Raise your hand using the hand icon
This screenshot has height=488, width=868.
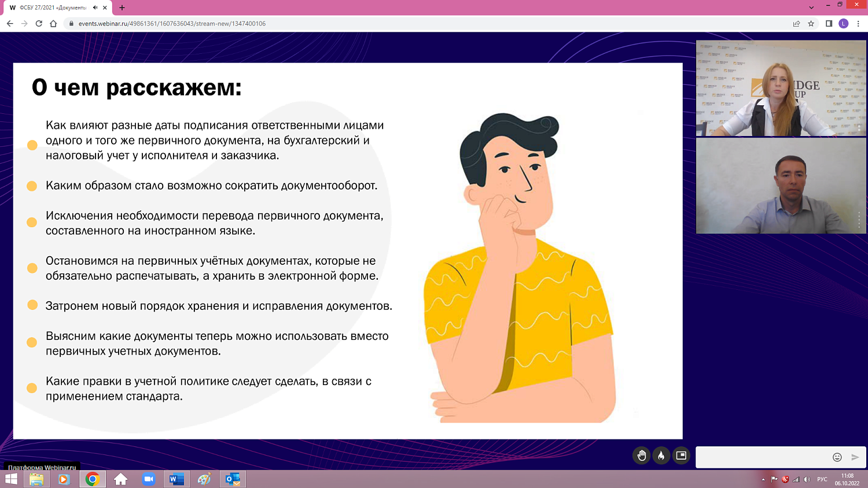point(641,456)
